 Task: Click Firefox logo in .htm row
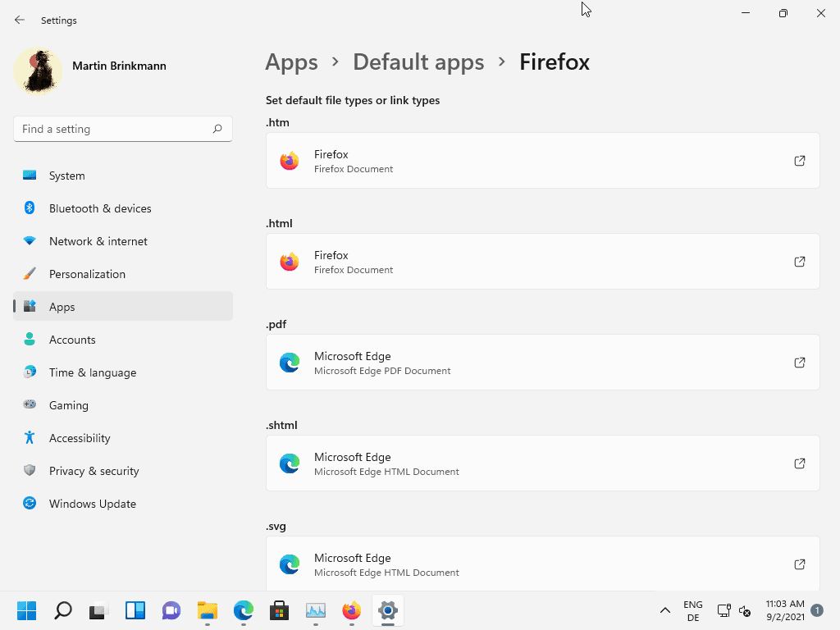[x=290, y=161]
